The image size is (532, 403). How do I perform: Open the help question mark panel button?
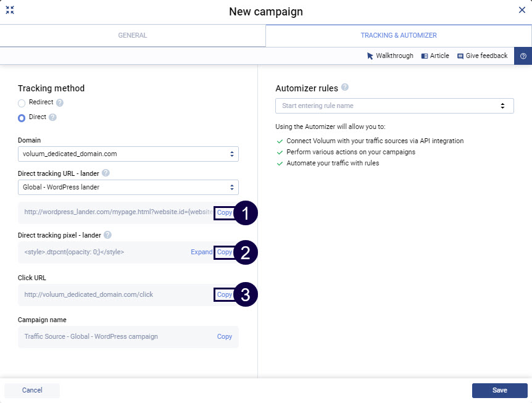click(x=523, y=56)
